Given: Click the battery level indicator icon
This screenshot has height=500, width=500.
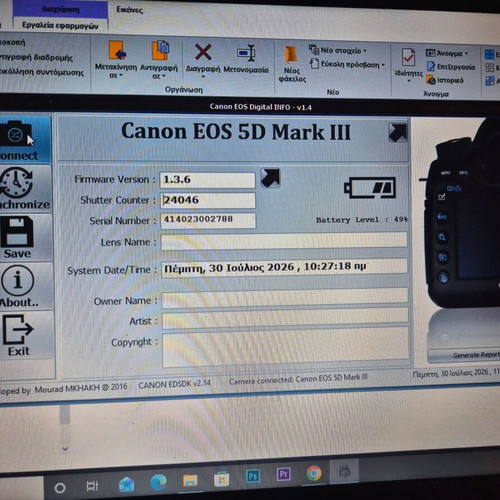Looking at the screenshot, I should tap(370, 188).
